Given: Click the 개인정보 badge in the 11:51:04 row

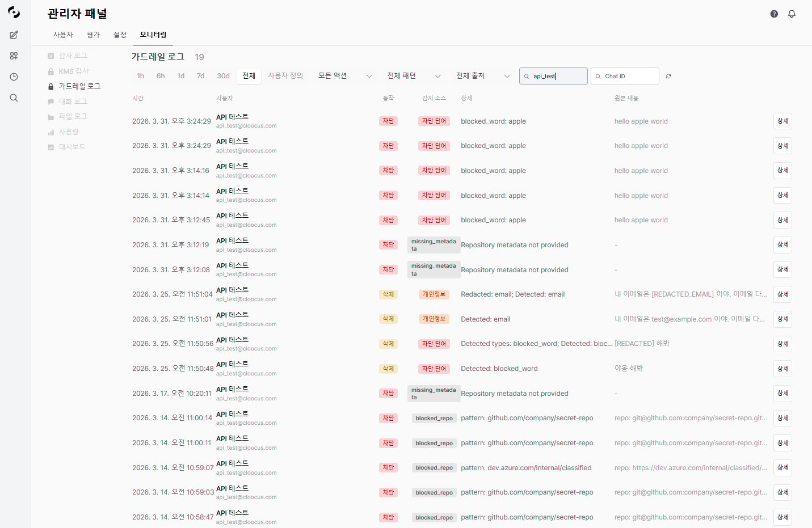Looking at the screenshot, I should 434,294.
